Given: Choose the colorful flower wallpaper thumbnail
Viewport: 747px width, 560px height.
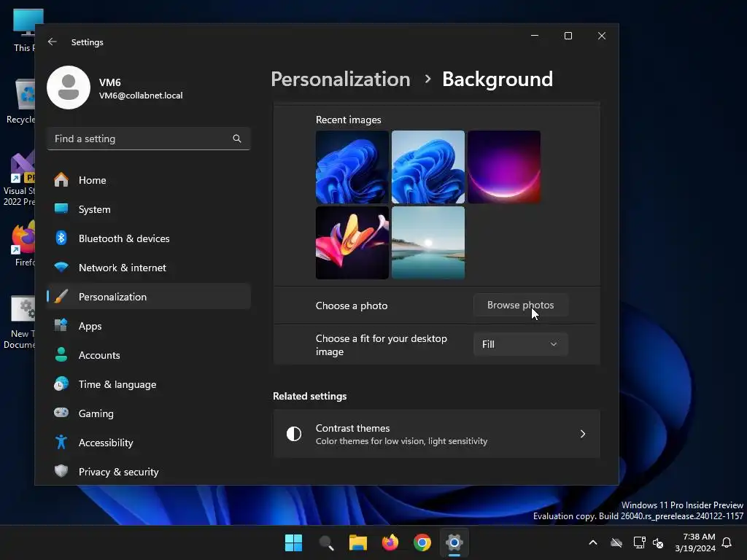Looking at the screenshot, I should 352,243.
